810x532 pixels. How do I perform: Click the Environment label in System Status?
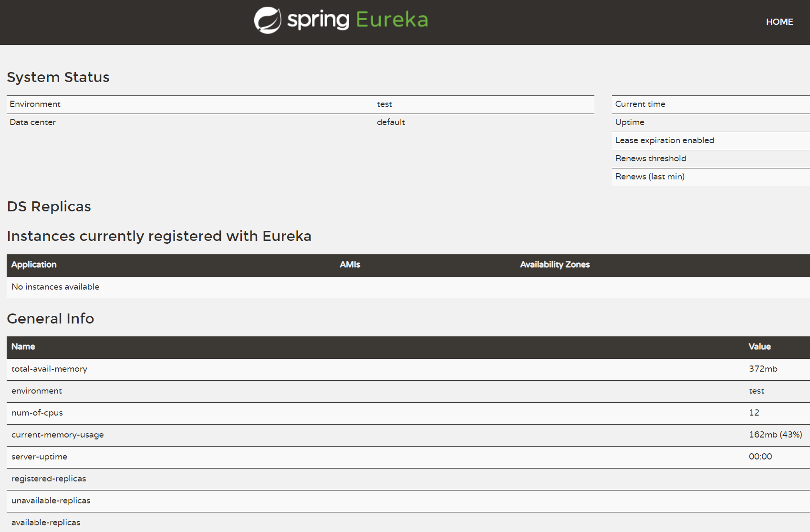tap(35, 104)
